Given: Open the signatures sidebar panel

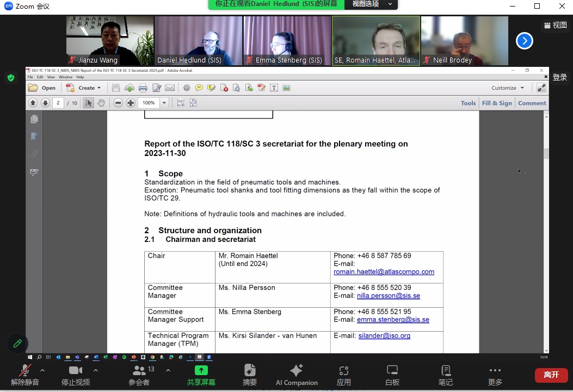Looking at the screenshot, I should (34, 172).
